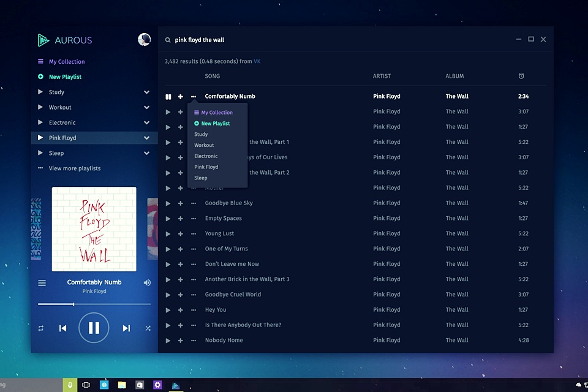Click the VK source link
Screen dimensions: 588x392
tap(257, 61)
